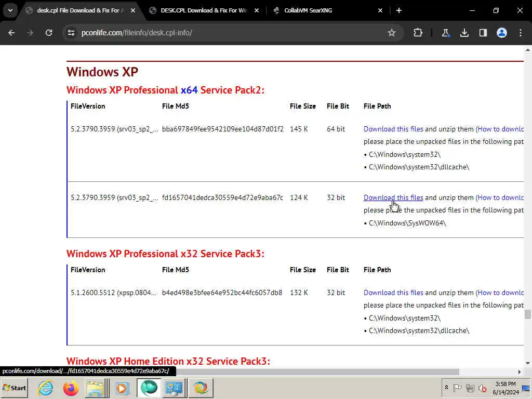Close the DESK.CPL Download & Fix tab
Viewport: 532px width, 399px height.
coord(257,10)
